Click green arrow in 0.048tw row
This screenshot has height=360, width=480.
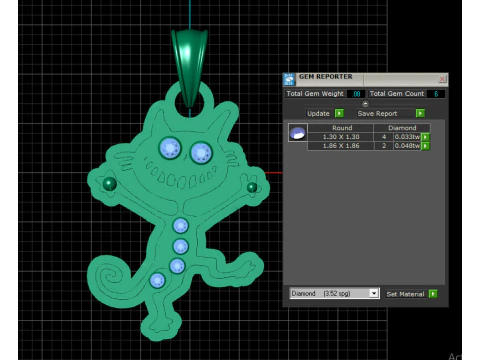point(425,146)
